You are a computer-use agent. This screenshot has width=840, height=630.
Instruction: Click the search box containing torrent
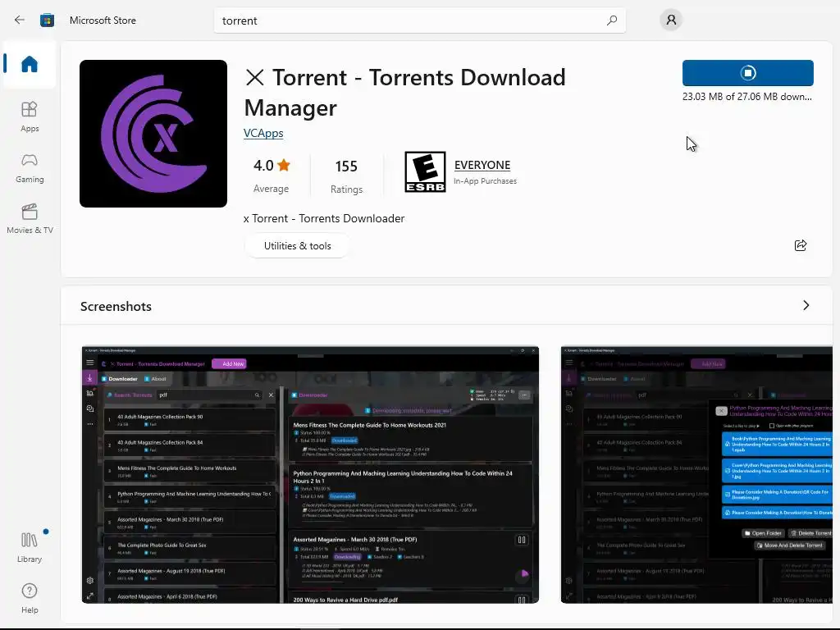point(419,21)
